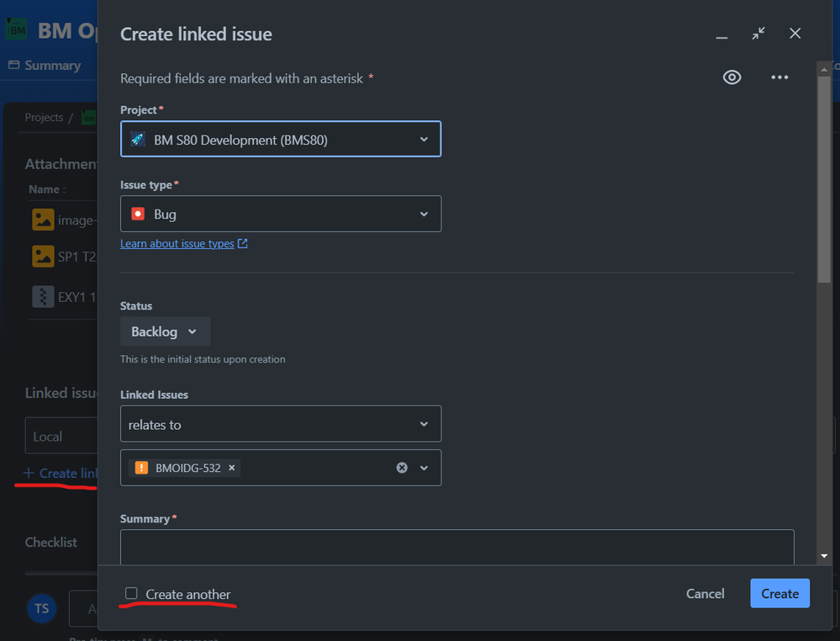Remove the BMOIDG-532 issue chip
840x641 pixels.
coord(231,467)
